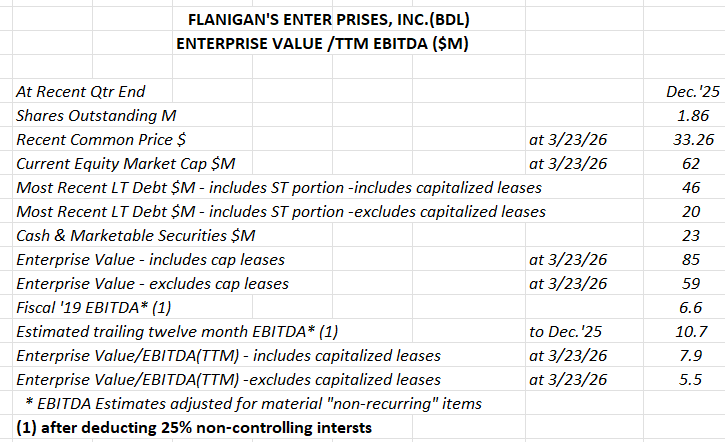The image size is (725, 442).
Task: Select the LT Debt excluding leases value 20
Action: [x=691, y=212]
